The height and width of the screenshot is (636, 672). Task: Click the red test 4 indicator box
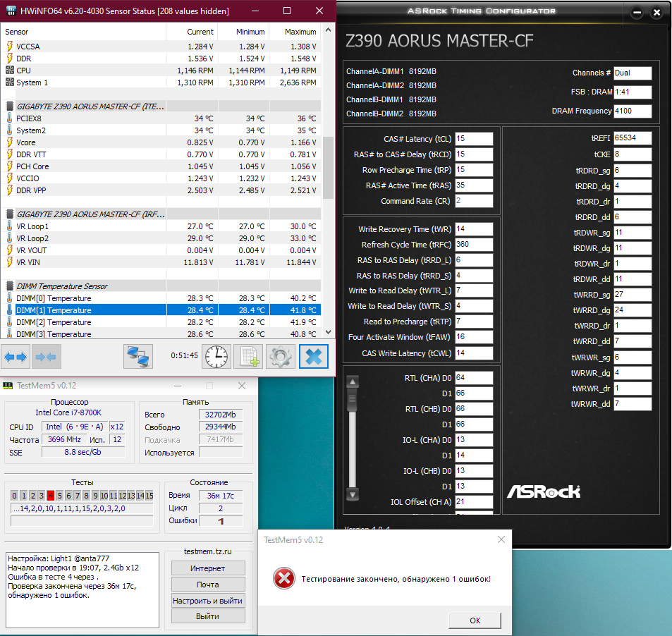click(x=51, y=496)
